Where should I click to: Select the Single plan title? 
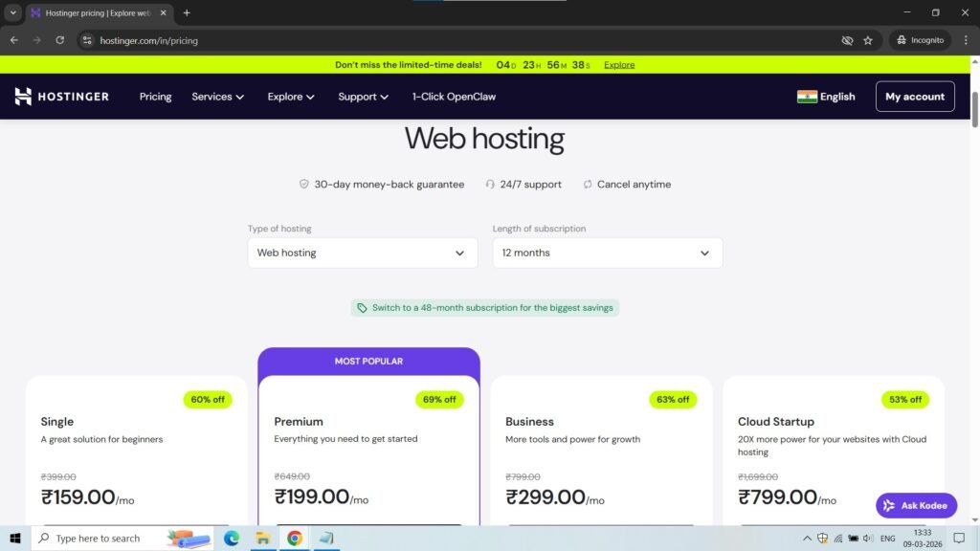[x=56, y=422]
